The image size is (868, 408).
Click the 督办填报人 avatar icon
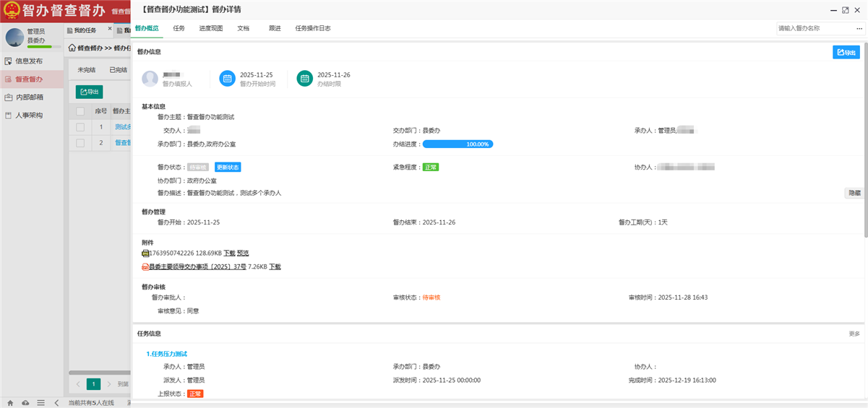click(150, 79)
